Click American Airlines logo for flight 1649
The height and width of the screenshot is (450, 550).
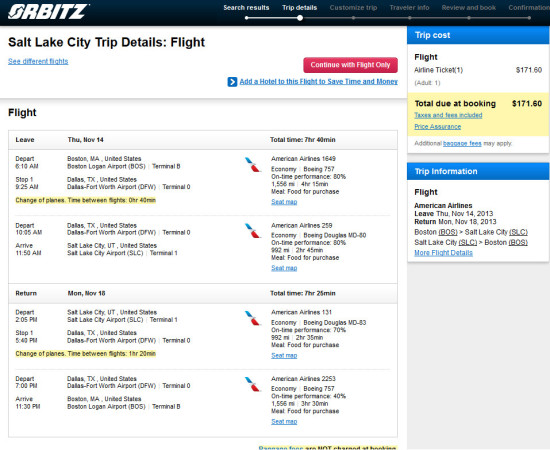pyautogui.click(x=253, y=164)
